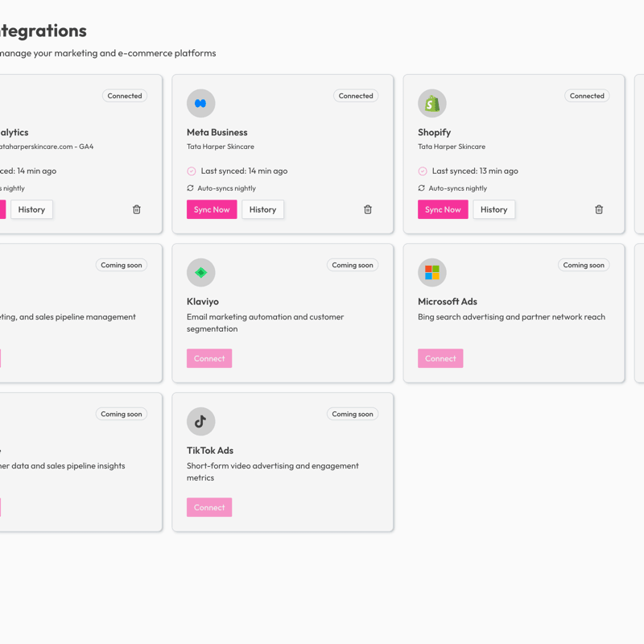This screenshot has height=644, width=644.
Task: Click the Meta Business circular logo icon
Action: tap(200, 103)
